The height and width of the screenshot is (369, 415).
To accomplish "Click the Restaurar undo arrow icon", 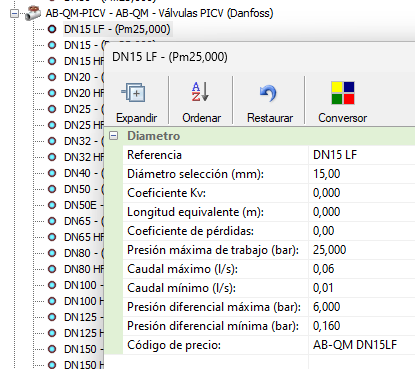I will 268,93.
